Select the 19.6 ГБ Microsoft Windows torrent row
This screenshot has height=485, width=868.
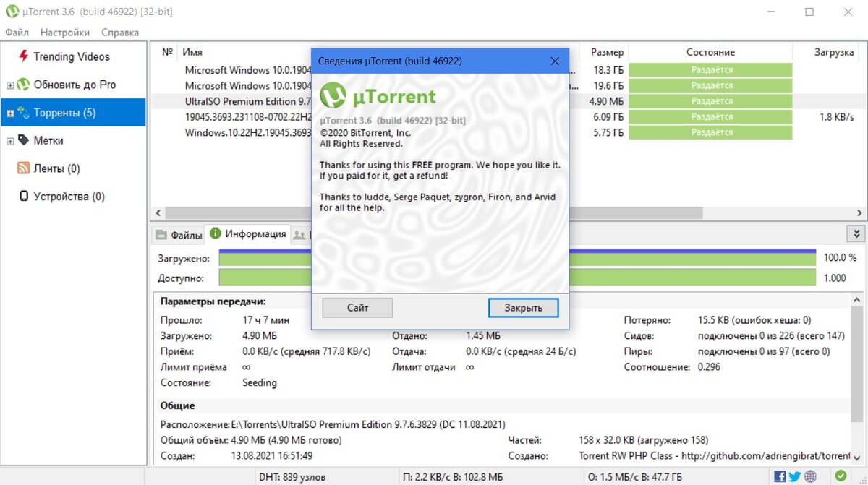(506, 85)
